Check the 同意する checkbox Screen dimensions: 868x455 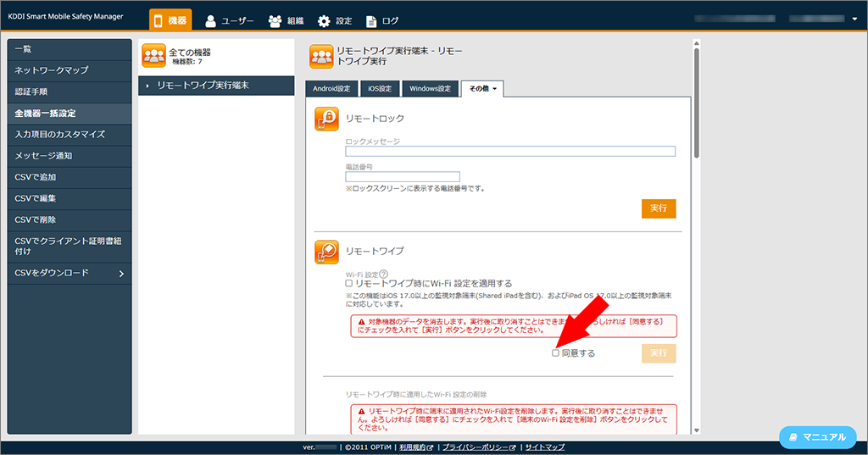[x=555, y=353]
